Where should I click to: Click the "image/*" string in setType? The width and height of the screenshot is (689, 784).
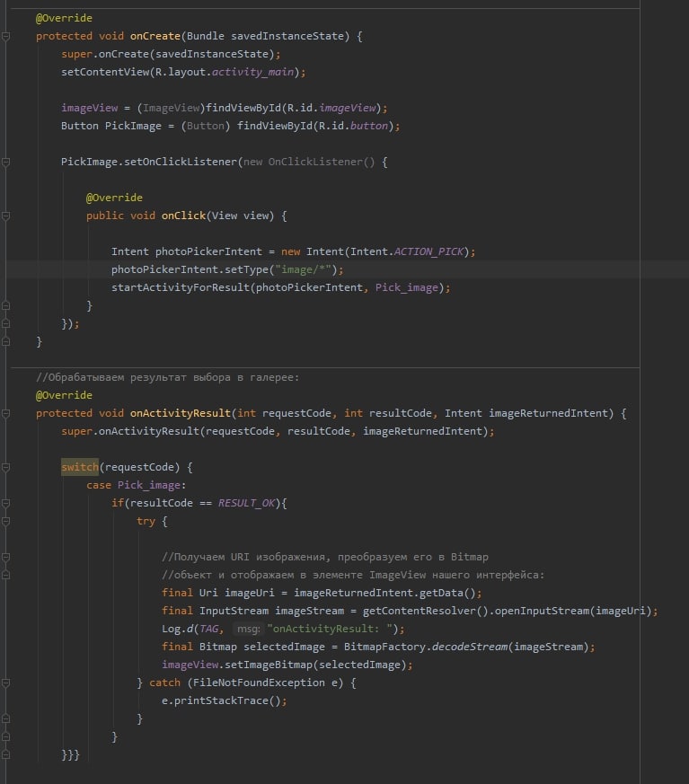pos(303,269)
